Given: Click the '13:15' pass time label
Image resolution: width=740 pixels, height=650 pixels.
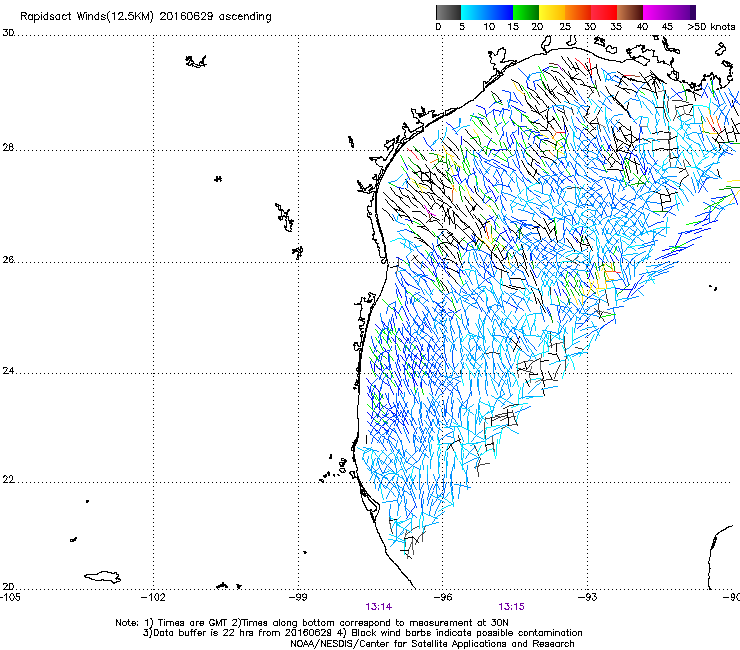Looking at the screenshot, I should click(512, 607).
